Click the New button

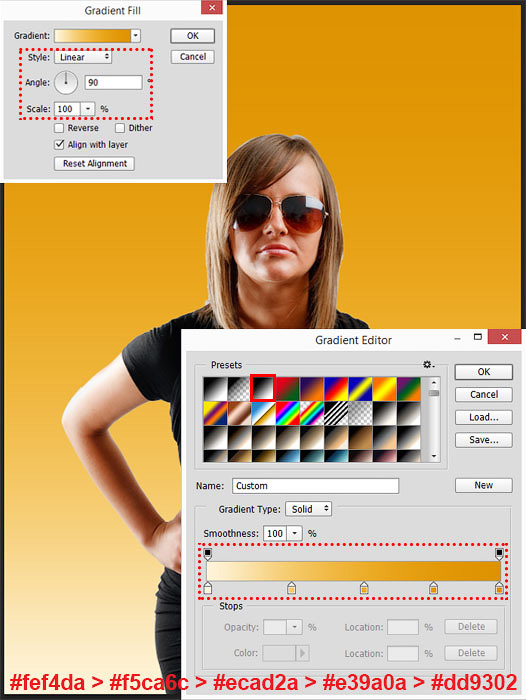484,485
